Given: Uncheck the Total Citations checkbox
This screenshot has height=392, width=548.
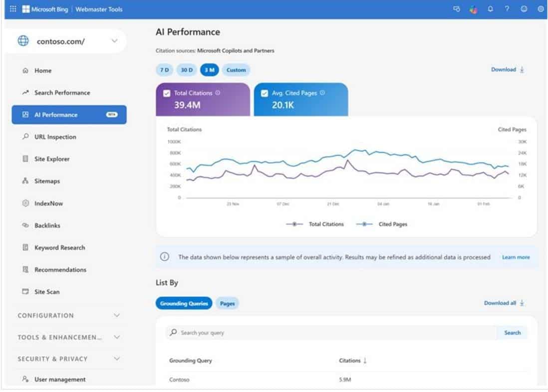Looking at the screenshot, I should [x=167, y=93].
